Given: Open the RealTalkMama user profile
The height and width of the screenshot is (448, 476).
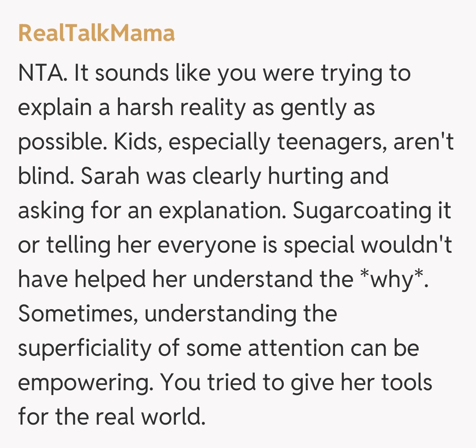Looking at the screenshot, I should (x=97, y=34).
